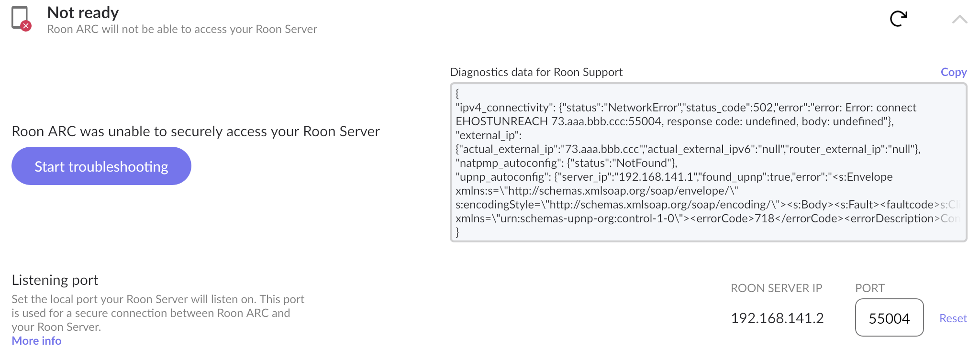Click the ROON SERVER IP label
Viewport: 980px width, 349px height.
click(x=776, y=288)
